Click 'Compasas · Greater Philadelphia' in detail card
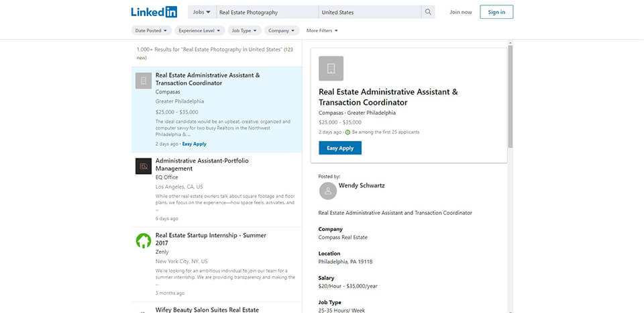The image size is (644, 313). point(357,113)
